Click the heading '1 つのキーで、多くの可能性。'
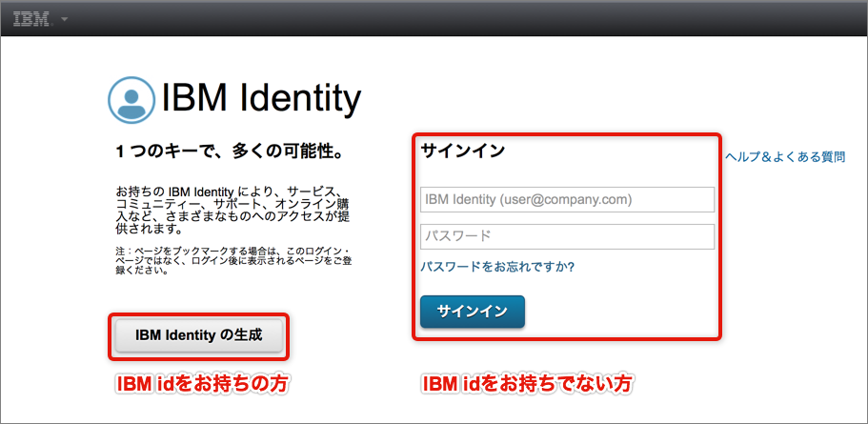868x424 pixels. pyautogui.click(x=229, y=151)
